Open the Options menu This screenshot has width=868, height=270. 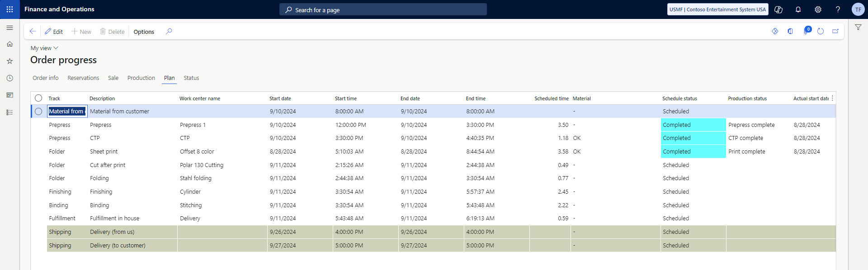(144, 32)
